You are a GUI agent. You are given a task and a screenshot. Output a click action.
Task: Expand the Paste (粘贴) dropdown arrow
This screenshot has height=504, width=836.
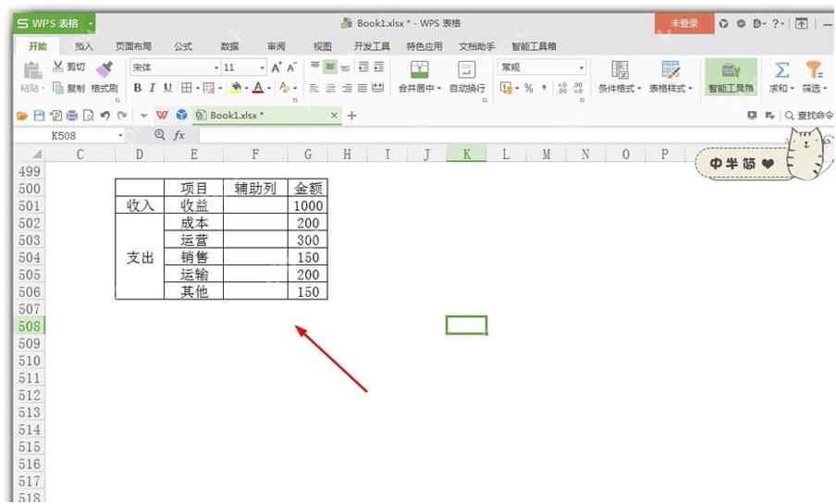pyautogui.click(x=43, y=89)
